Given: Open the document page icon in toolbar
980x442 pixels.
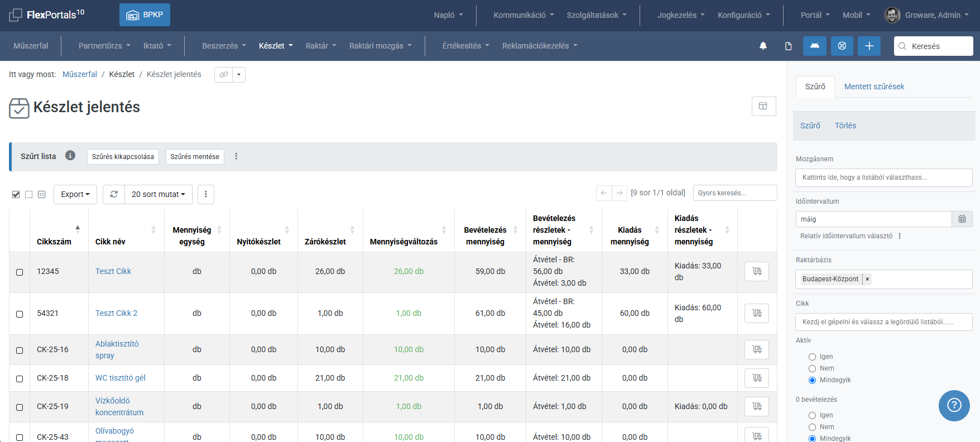Looking at the screenshot, I should (789, 46).
